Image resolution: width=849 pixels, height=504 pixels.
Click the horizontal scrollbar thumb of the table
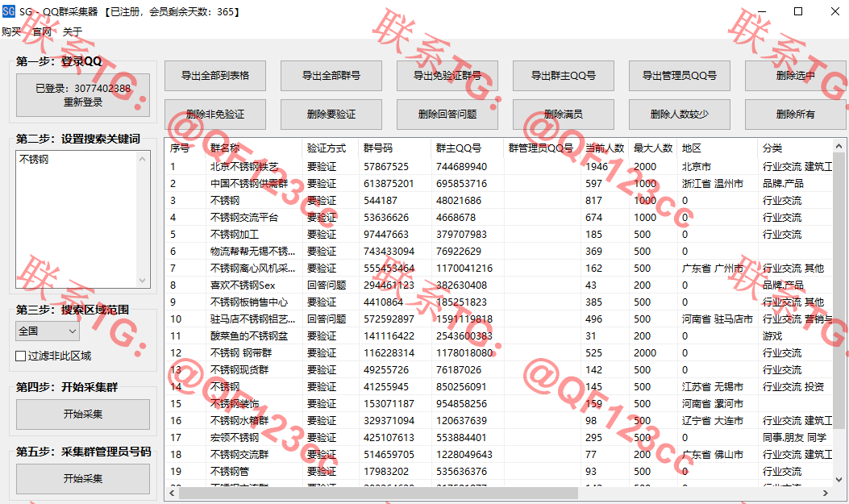point(378,493)
